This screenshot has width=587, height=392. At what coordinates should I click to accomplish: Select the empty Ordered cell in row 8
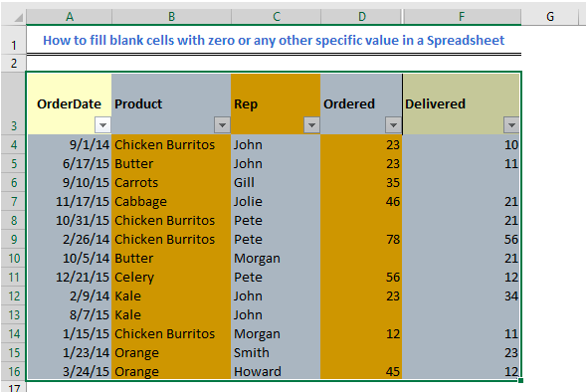(361, 221)
